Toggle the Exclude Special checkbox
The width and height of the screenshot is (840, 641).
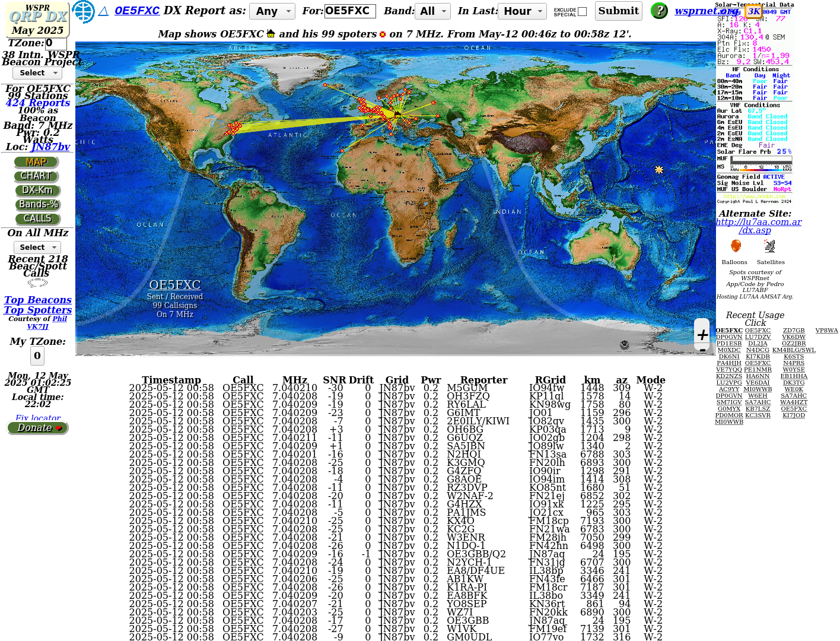click(x=583, y=11)
